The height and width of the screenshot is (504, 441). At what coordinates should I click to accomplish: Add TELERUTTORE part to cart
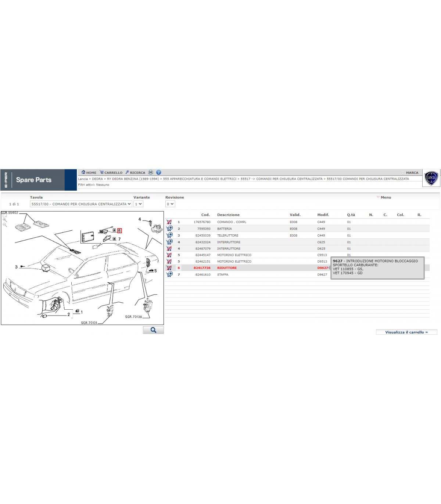pyautogui.click(x=169, y=235)
